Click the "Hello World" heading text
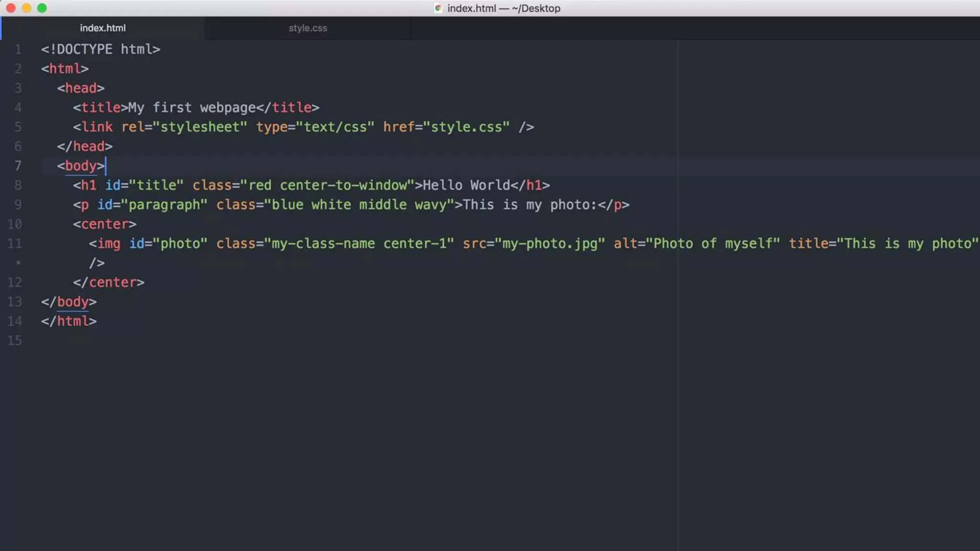 click(466, 186)
